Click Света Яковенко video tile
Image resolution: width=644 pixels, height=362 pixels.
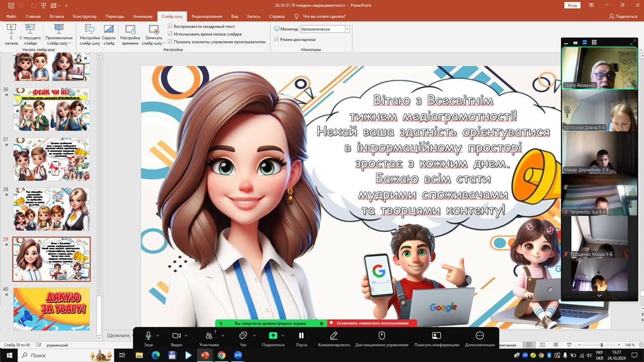[x=599, y=68]
